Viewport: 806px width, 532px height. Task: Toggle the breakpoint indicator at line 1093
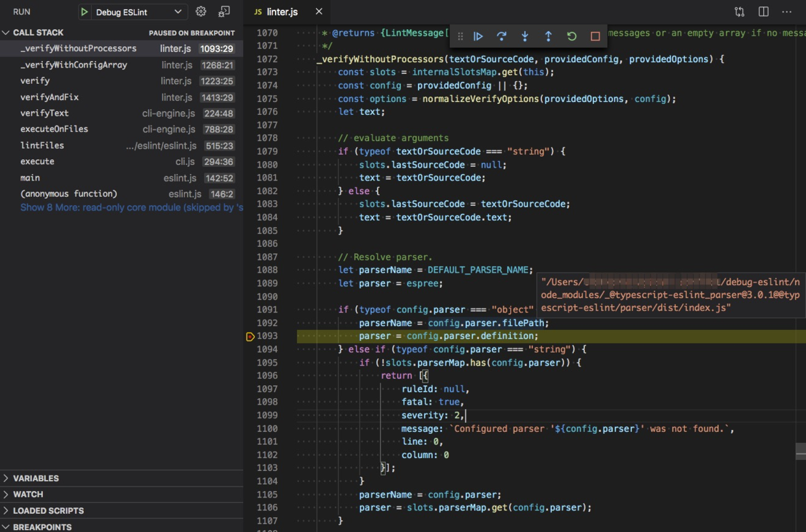point(250,336)
